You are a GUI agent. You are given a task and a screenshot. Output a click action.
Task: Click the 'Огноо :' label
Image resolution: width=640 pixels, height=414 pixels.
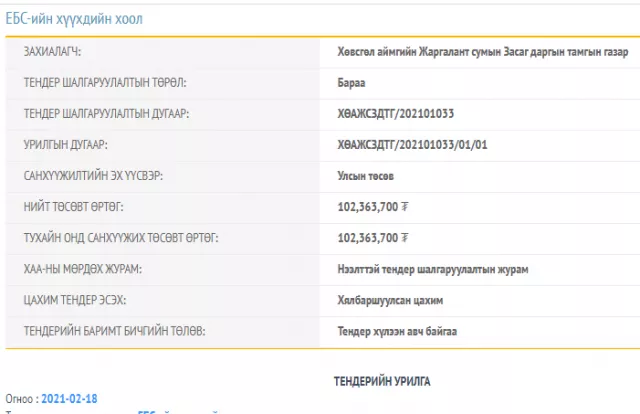point(22,399)
